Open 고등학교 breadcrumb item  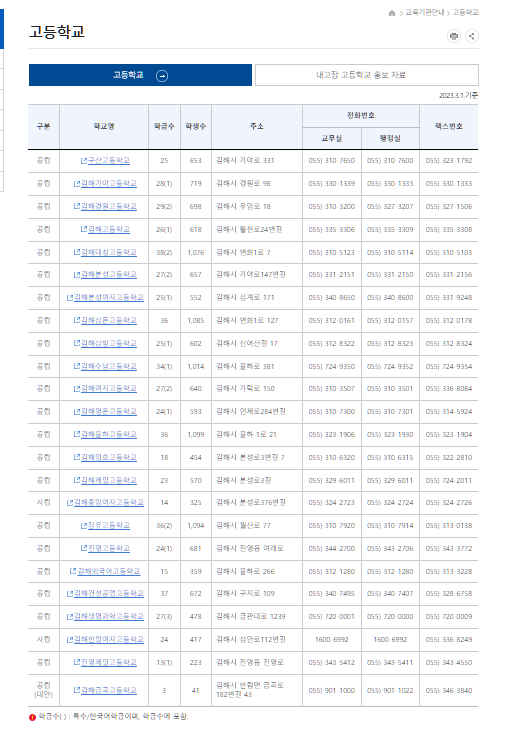click(x=465, y=13)
